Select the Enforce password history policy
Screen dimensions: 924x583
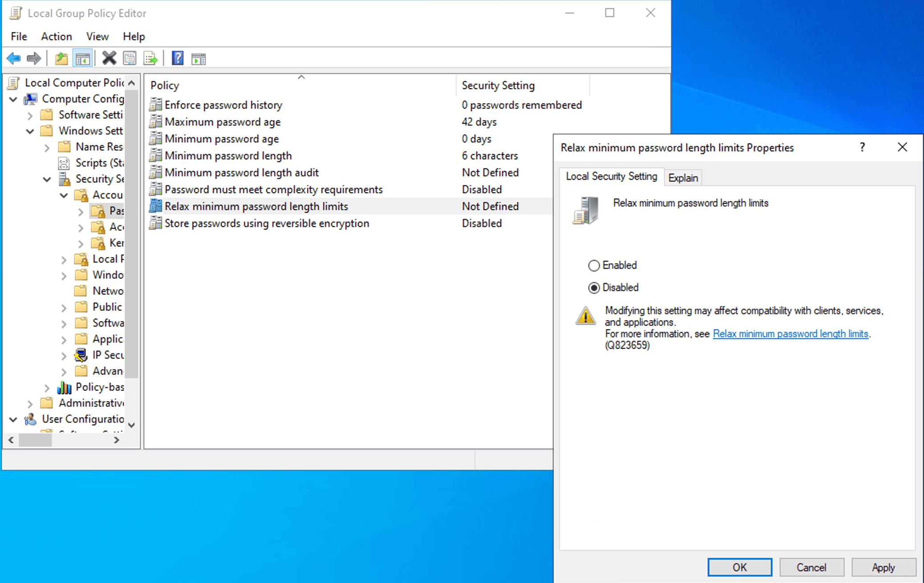point(223,105)
